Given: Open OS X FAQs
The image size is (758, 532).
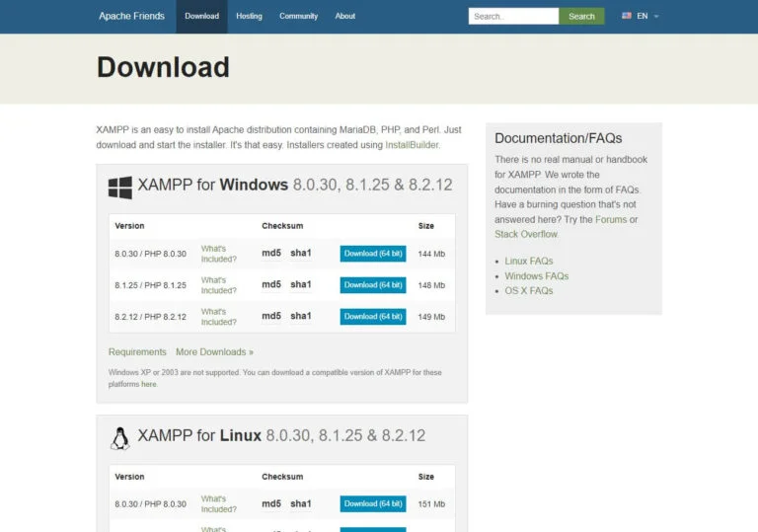Looking at the screenshot, I should 529,290.
